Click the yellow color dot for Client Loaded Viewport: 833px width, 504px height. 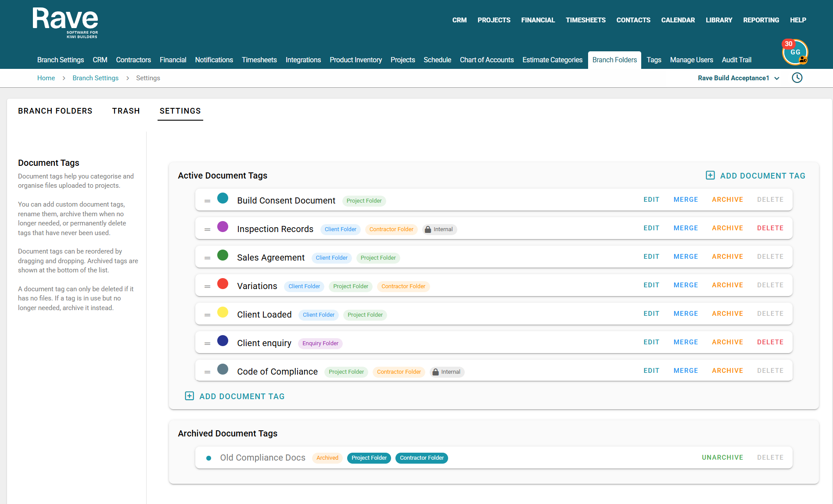(x=223, y=312)
